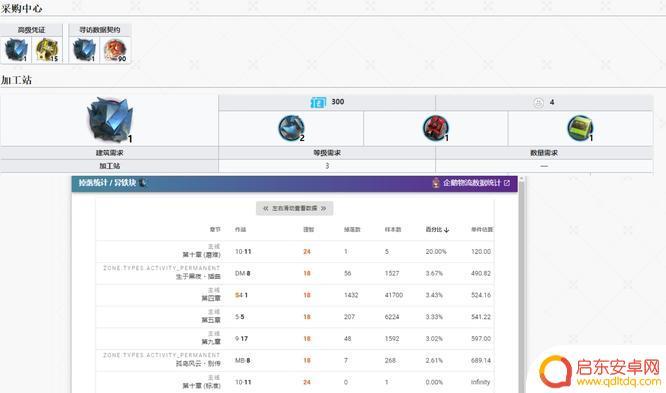Click the orange contract icon marked 90
This screenshot has width=666, height=393.
tap(115, 50)
